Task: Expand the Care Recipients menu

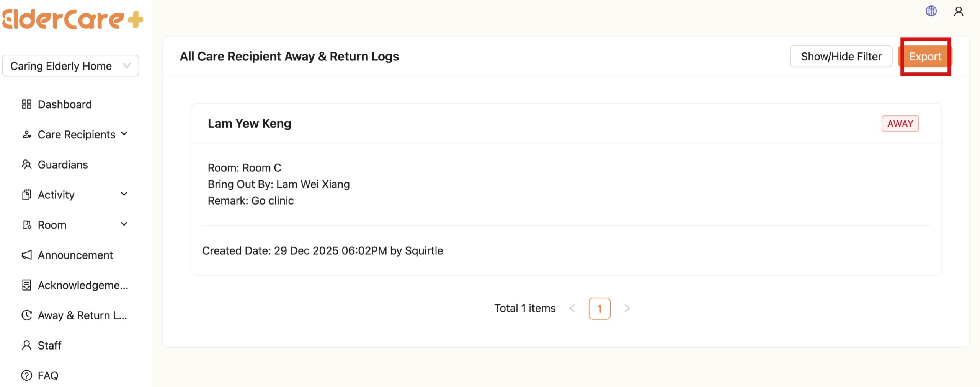Action: point(124,134)
